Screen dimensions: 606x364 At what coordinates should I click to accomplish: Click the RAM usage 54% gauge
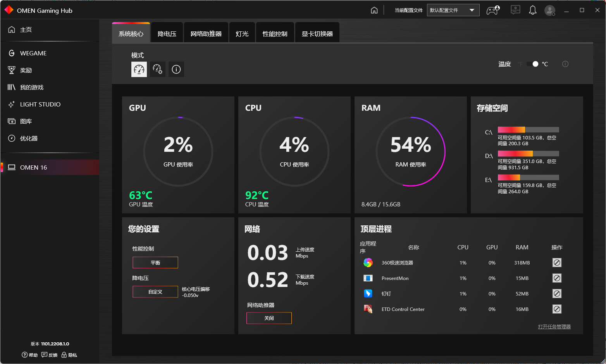(x=411, y=151)
